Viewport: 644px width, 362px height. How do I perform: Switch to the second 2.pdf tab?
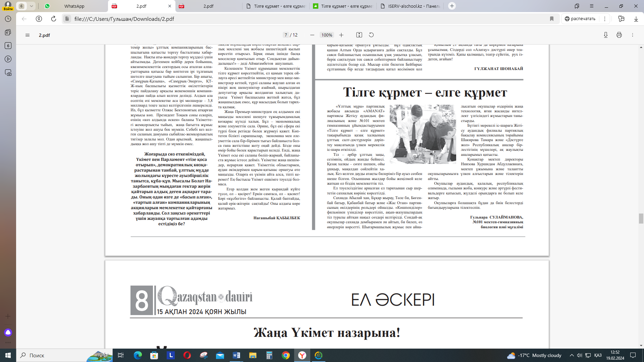(208, 6)
